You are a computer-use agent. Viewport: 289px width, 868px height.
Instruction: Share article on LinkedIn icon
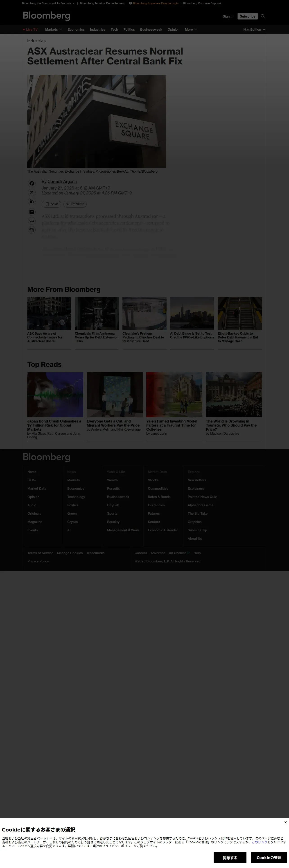point(32,201)
